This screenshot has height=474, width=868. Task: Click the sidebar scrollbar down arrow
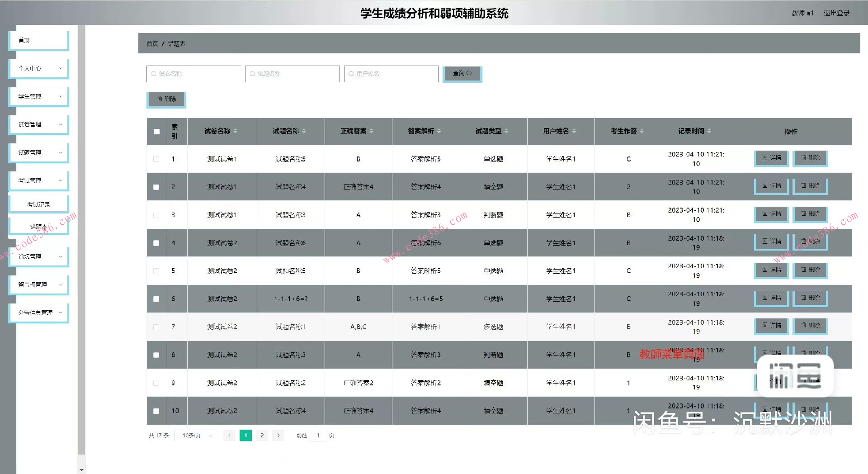click(82, 470)
